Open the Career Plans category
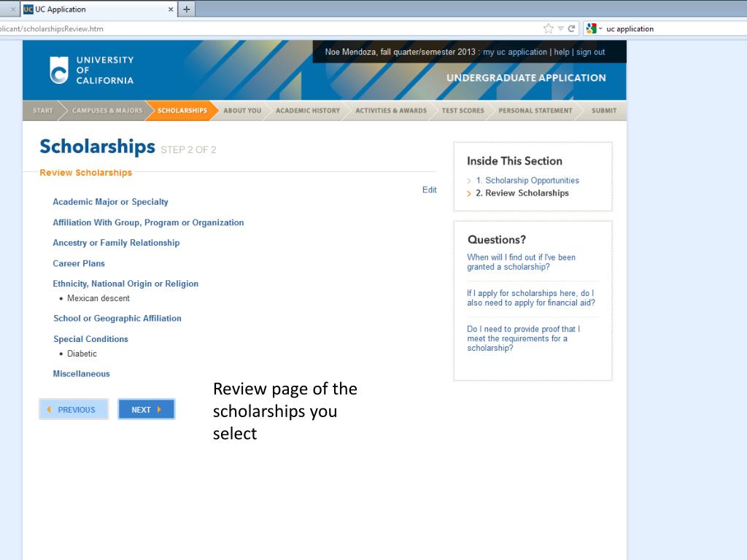Image resolution: width=747 pixels, height=560 pixels. tap(79, 263)
